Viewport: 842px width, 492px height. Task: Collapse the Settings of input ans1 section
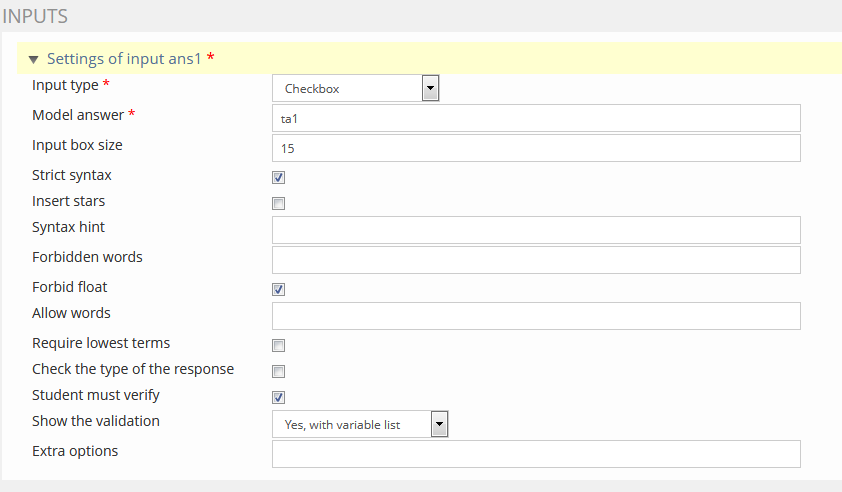click(x=33, y=60)
